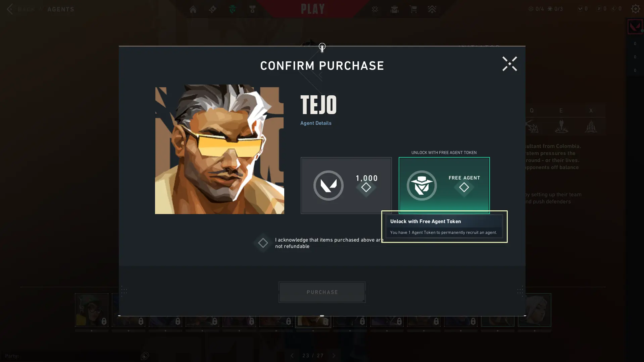Open the Settings gear icon

tap(635, 9)
